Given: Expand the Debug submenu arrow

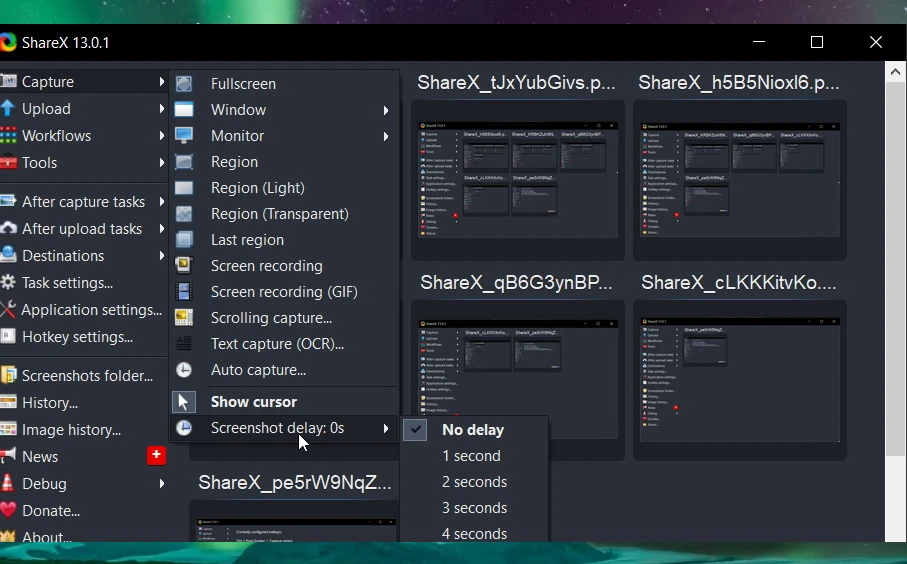Looking at the screenshot, I should [x=161, y=484].
